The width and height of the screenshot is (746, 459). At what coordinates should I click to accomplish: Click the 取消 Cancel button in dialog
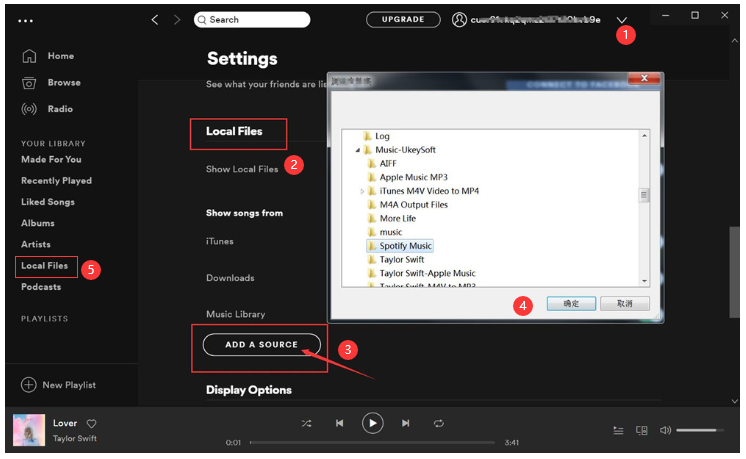(625, 304)
